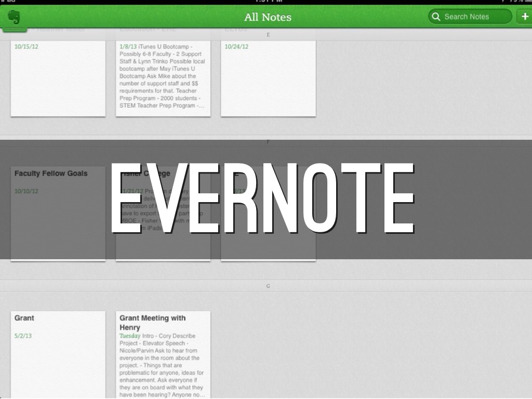The image size is (532, 399).
Task: Tap the Evernote elephant icon
Action: [x=14, y=17]
